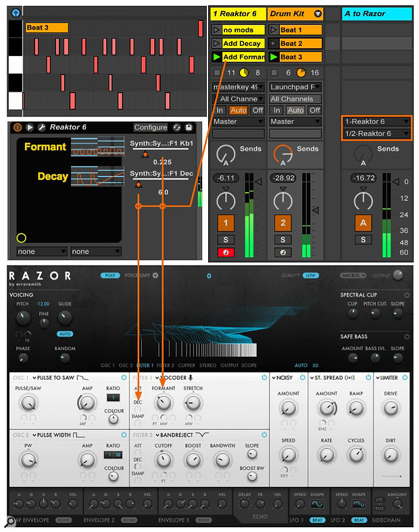Switch Razor view to CLIPPER tab
The image size is (419, 532).
(x=187, y=366)
